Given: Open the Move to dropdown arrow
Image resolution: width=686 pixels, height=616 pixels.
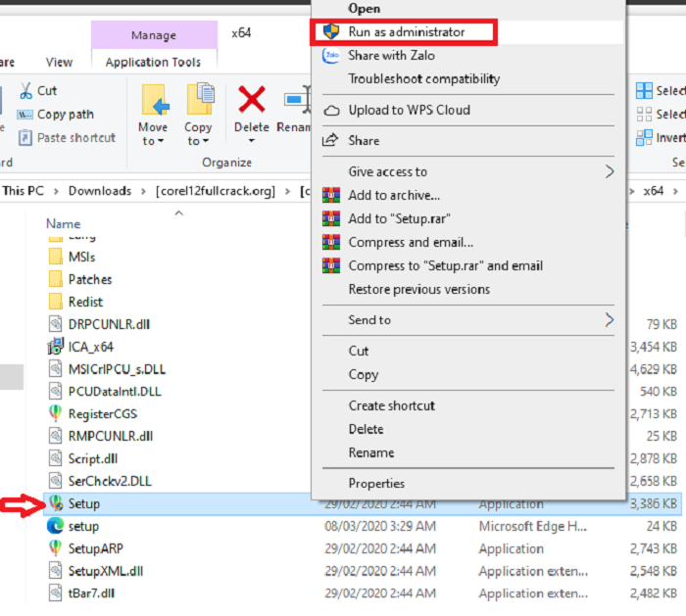Looking at the screenshot, I should tap(161, 141).
